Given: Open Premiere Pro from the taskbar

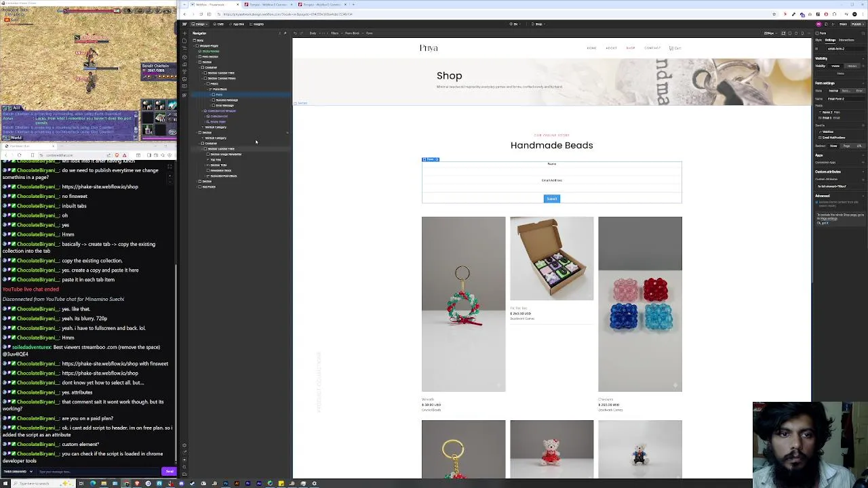Looking at the screenshot, I should click(248, 483).
